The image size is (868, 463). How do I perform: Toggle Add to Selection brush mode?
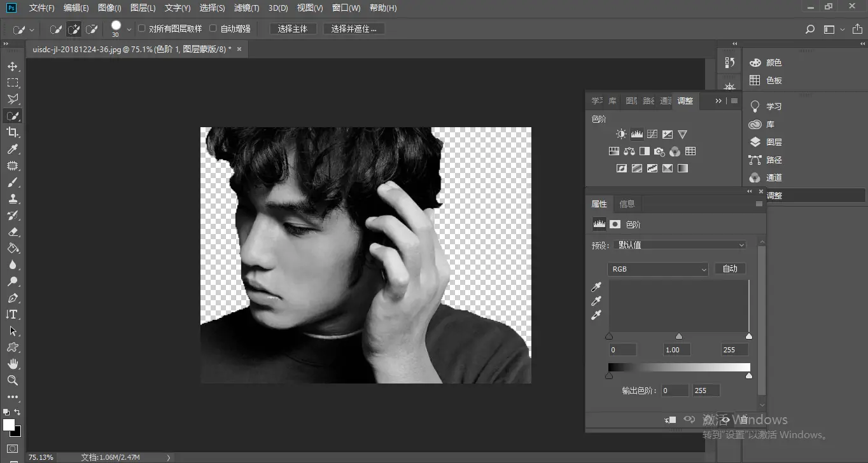74,29
